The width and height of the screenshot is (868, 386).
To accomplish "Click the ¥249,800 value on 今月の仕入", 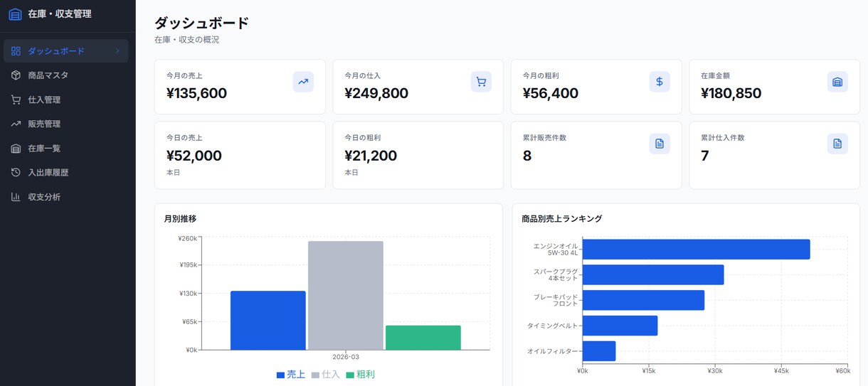I will (x=376, y=93).
